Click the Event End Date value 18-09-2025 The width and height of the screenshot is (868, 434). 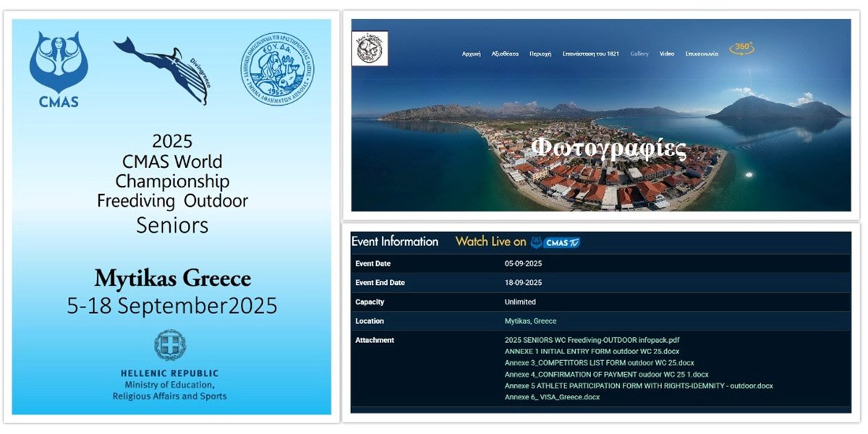[x=523, y=283]
